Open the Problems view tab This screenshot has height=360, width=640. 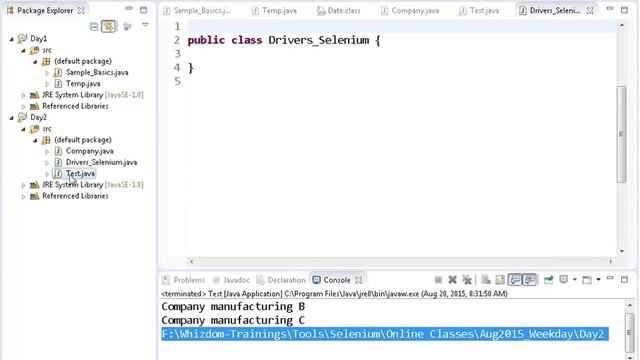pos(184,280)
